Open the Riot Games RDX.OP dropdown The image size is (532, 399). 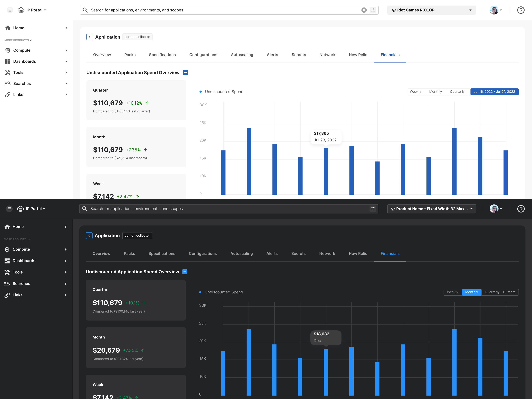tap(431, 10)
